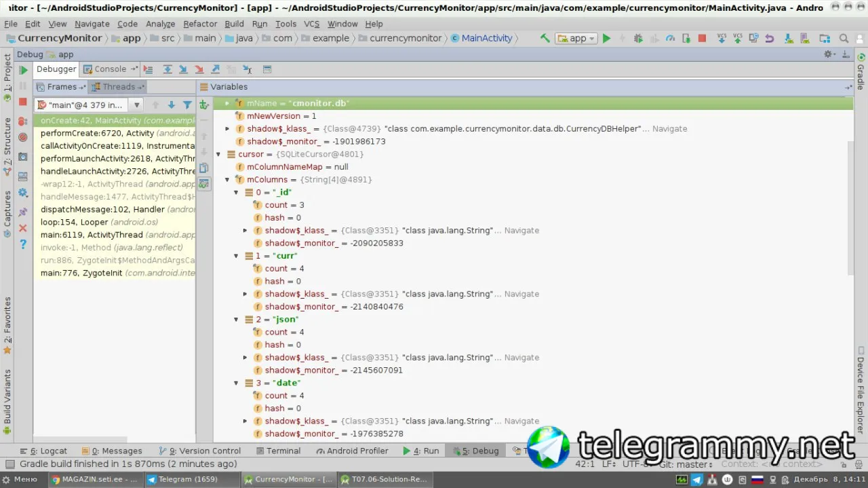Click the Make Project hammer icon
The image size is (868, 488).
545,38
